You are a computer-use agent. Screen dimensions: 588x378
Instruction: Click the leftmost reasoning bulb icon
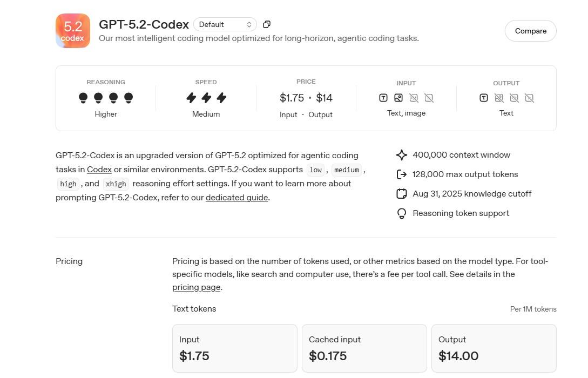83,98
